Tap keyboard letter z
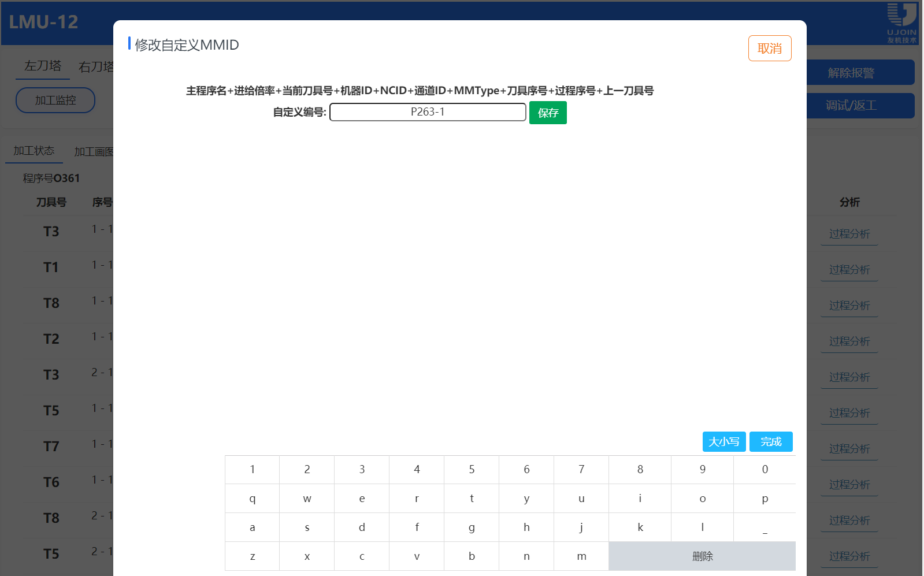This screenshot has height=576, width=924. click(x=252, y=556)
